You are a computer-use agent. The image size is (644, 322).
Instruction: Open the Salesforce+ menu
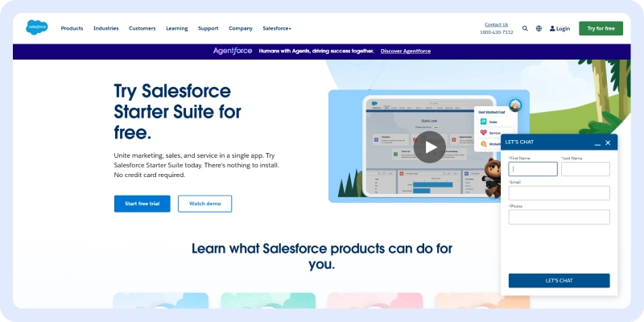pyautogui.click(x=277, y=28)
